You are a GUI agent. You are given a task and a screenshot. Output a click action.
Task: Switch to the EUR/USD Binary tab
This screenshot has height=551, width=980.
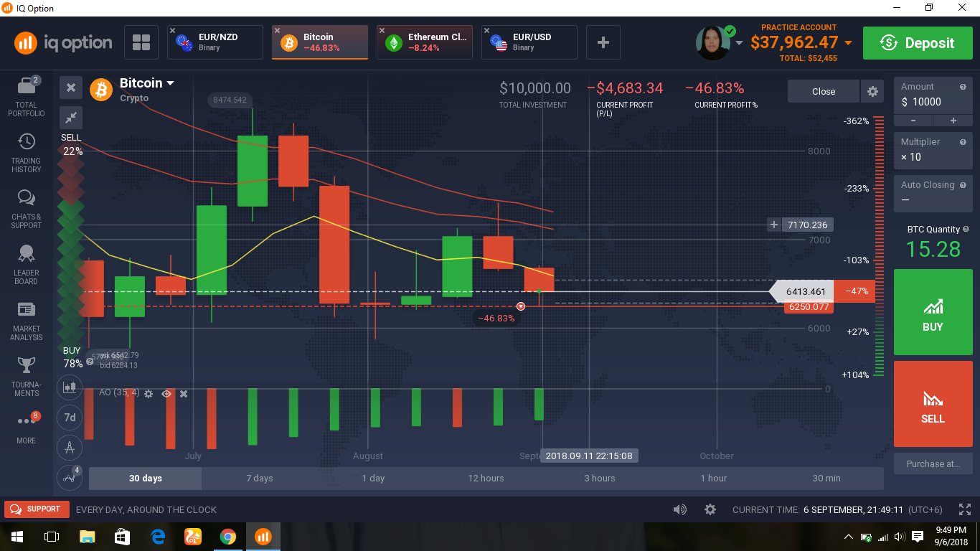coord(529,42)
